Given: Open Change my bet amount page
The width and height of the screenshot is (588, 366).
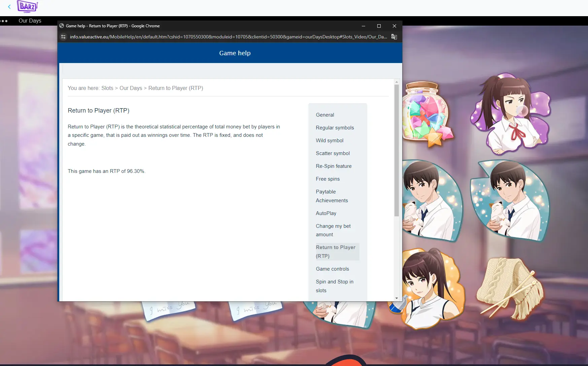Looking at the screenshot, I should (x=333, y=230).
